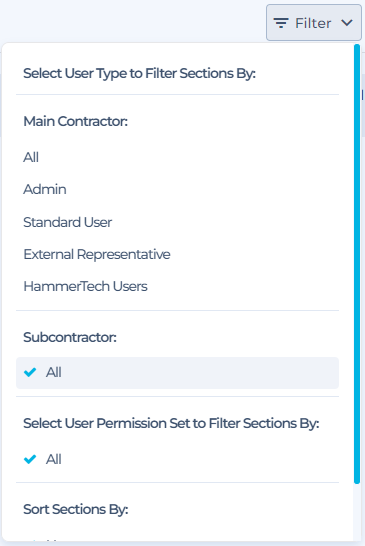
Task: Click the highlighted Subcontractor All row
Action: click(177, 373)
